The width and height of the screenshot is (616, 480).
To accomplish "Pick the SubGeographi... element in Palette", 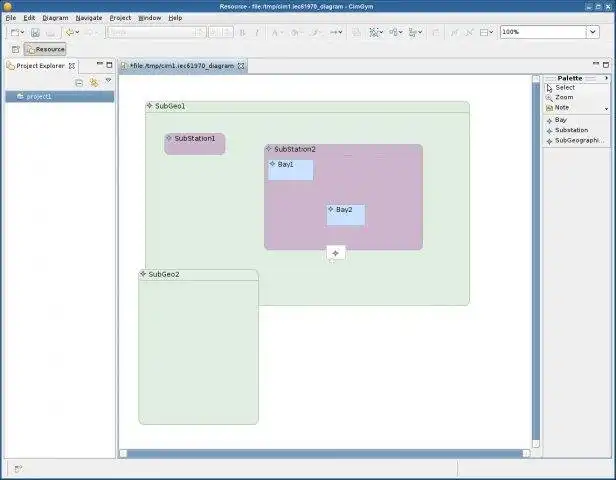I will click(577, 141).
